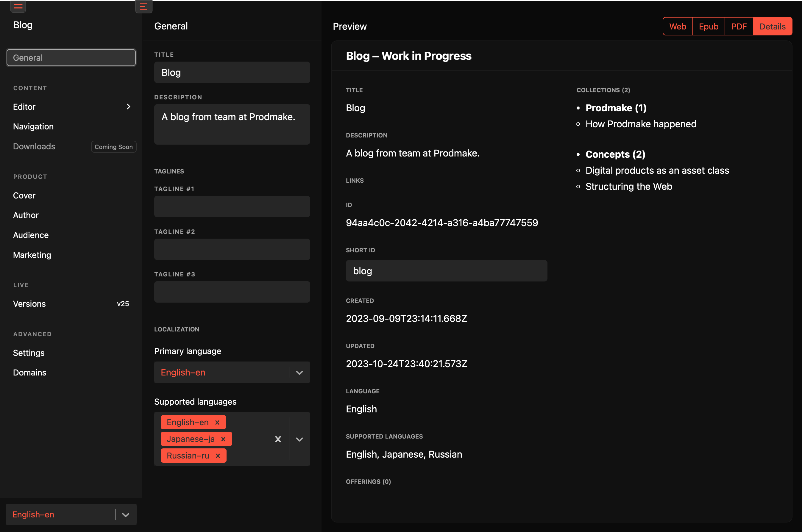Expand the Editor submenu chevron

click(128, 107)
